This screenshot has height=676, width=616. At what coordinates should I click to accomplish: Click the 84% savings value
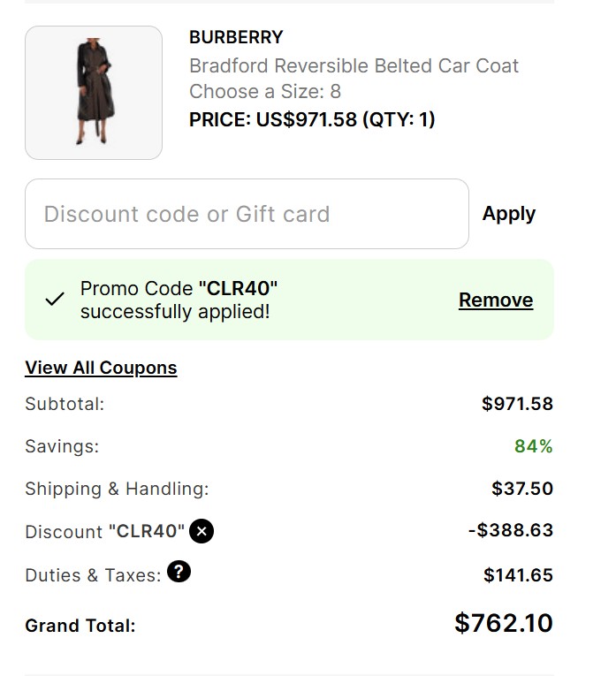pyautogui.click(x=533, y=446)
